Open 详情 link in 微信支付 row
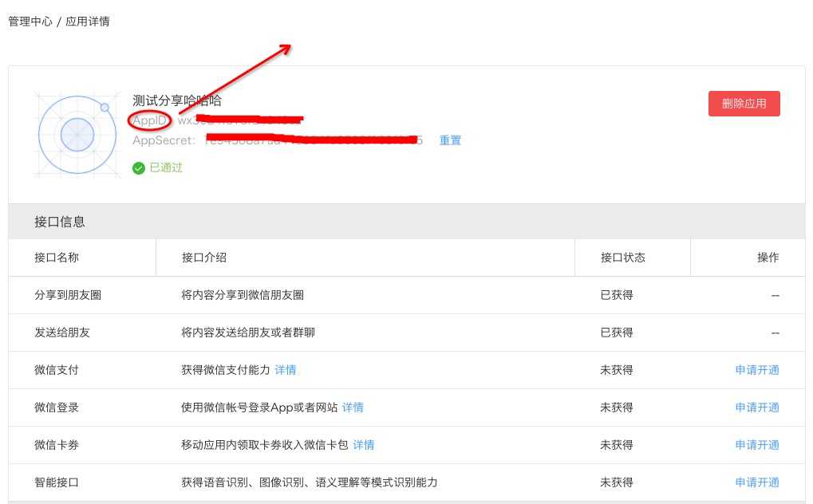This screenshot has width=813, height=504. [x=286, y=370]
